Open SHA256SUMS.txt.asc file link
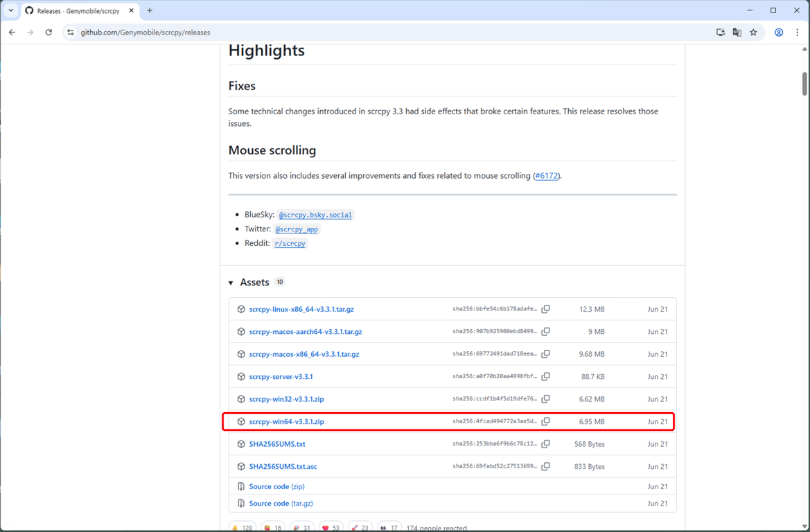Viewport: 810px width, 532px height. 283,466
